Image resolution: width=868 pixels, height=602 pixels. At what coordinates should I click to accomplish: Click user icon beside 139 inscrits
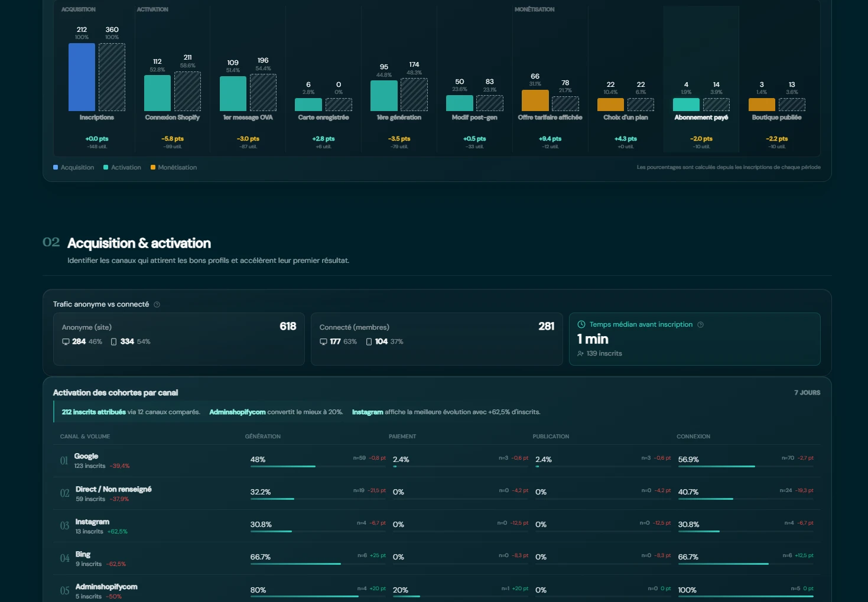(580, 354)
